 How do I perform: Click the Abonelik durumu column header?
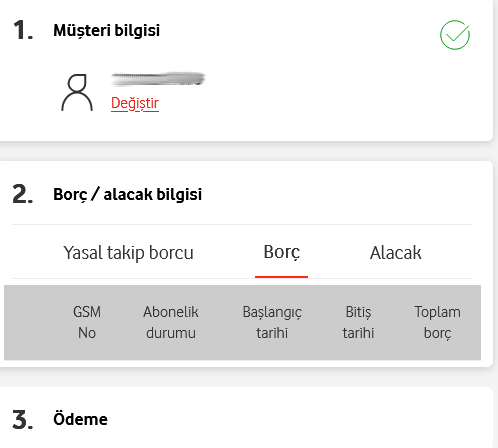171,322
